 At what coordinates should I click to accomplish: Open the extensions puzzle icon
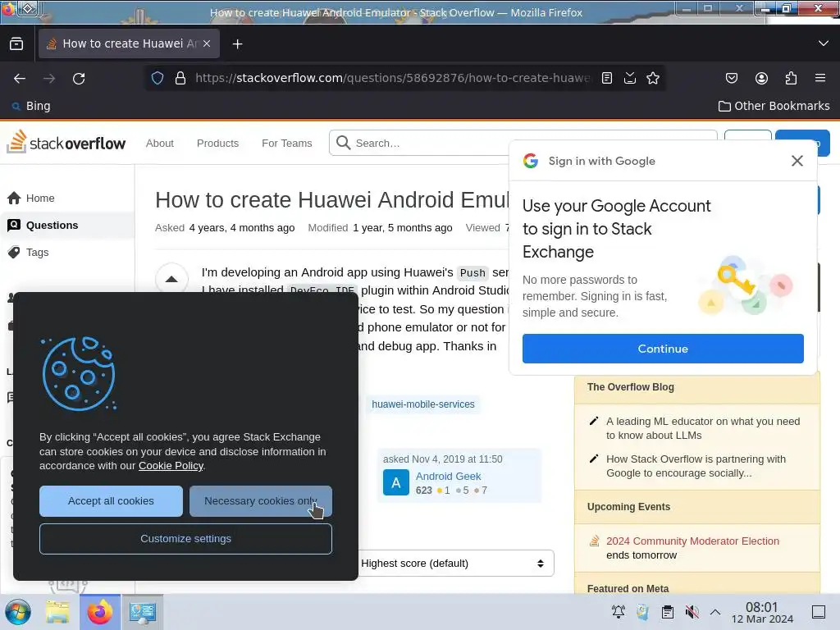pos(791,78)
